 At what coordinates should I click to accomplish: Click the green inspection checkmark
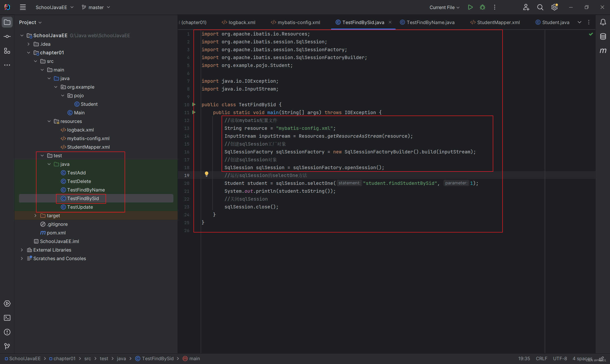[x=591, y=34]
